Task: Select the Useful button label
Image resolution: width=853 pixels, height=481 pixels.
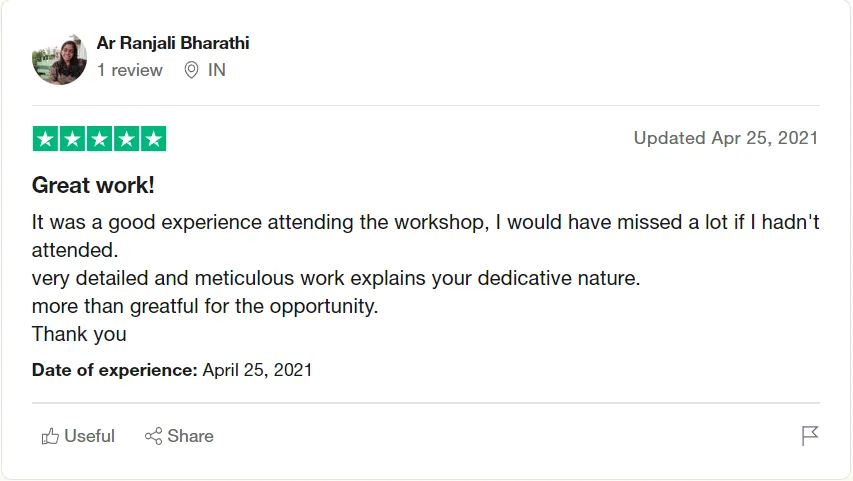Action: pos(89,436)
